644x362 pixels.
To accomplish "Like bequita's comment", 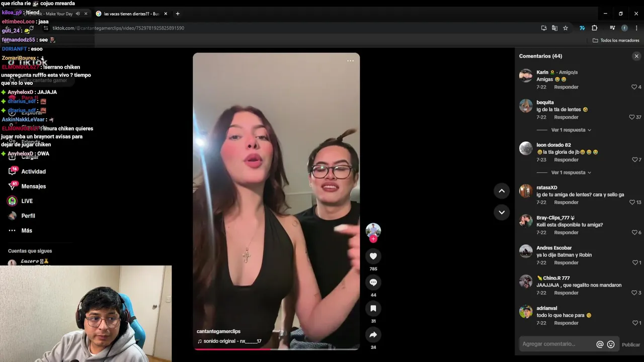I will tap(631, 117).
